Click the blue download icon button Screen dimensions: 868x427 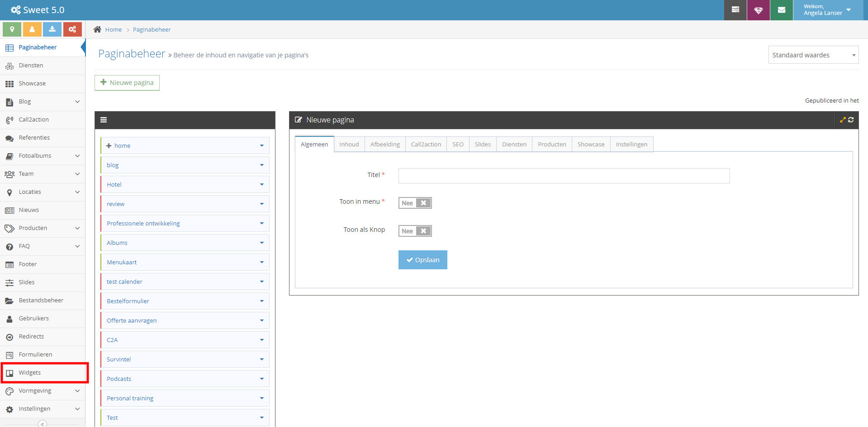52,29
